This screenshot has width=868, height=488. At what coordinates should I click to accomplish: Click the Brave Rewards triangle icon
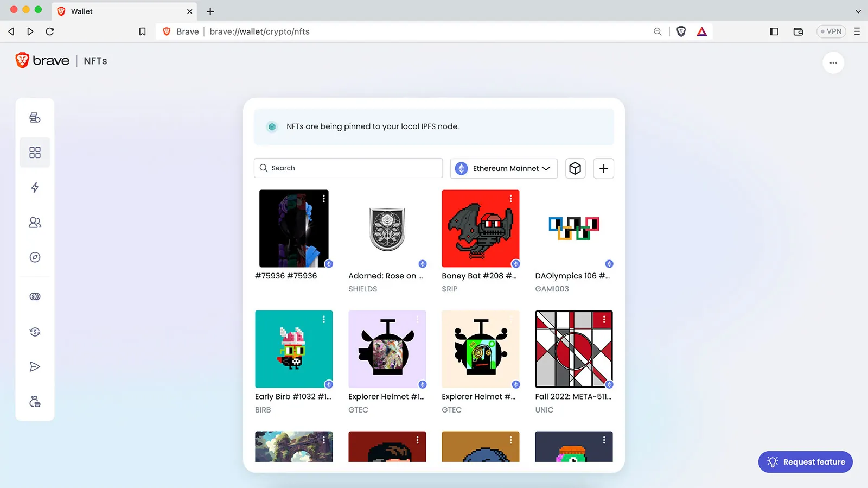(x=701, y=31)
